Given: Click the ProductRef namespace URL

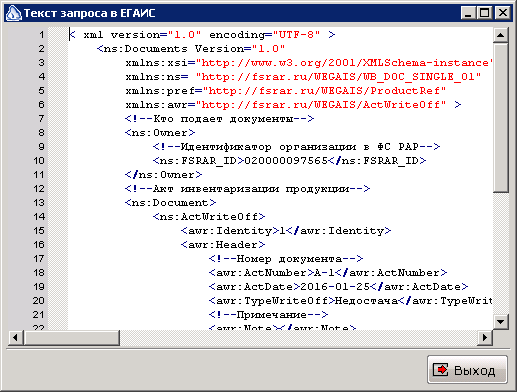Looking at the screenshot, I should 324,91.
